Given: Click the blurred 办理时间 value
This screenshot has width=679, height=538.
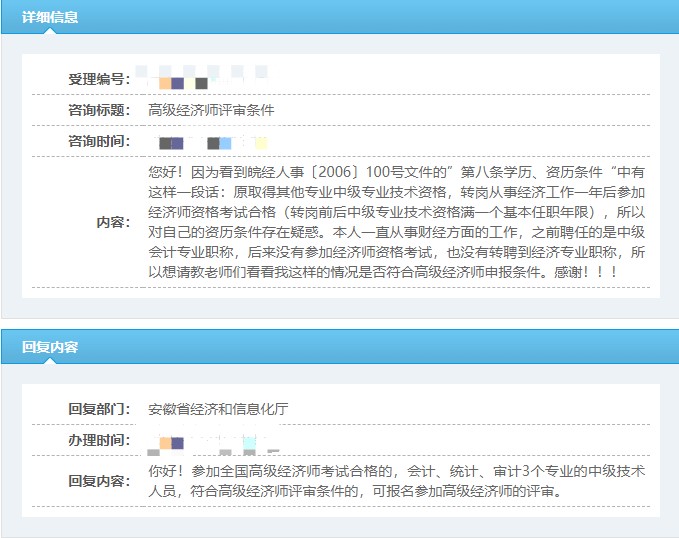Looking at the screenshot, I should (210, 441).
